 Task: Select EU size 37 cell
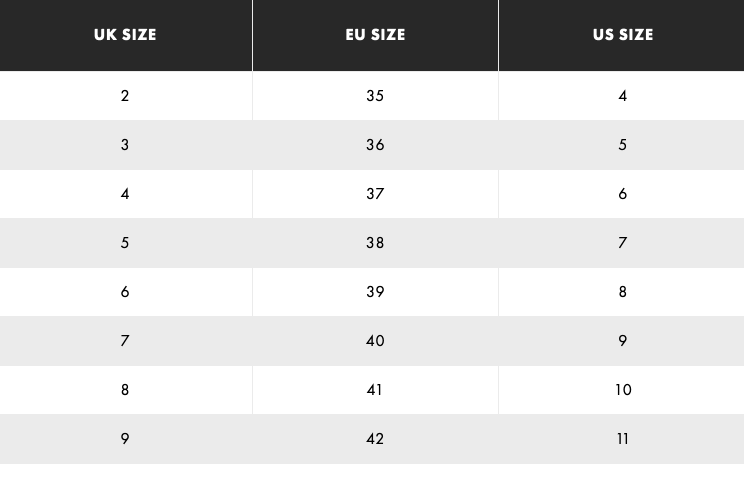click(375, 194)
